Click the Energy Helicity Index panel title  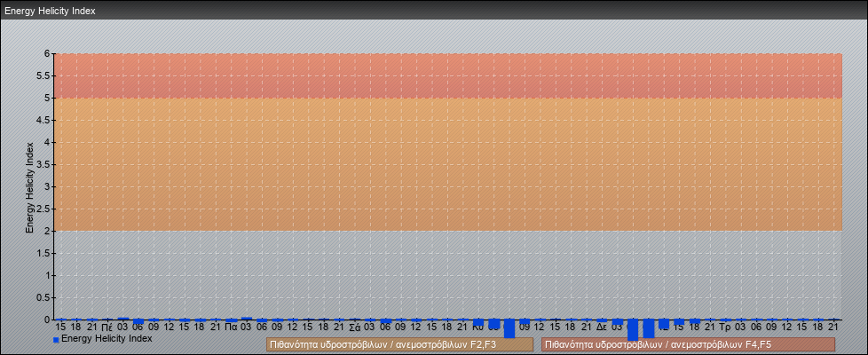pyautogui.click(x=50, y=11)
